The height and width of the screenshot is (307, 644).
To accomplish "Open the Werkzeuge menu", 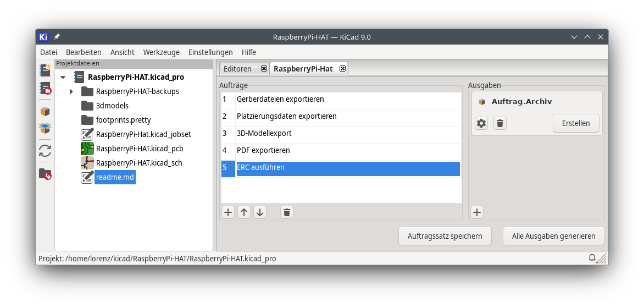I will pyautogui.click(x=162, y=52).
